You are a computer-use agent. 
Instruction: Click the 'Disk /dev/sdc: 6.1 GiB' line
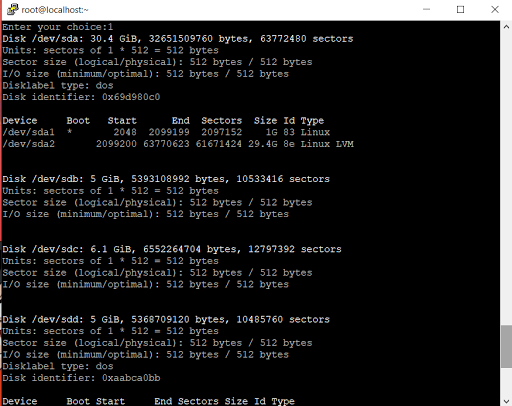point(172,249)
